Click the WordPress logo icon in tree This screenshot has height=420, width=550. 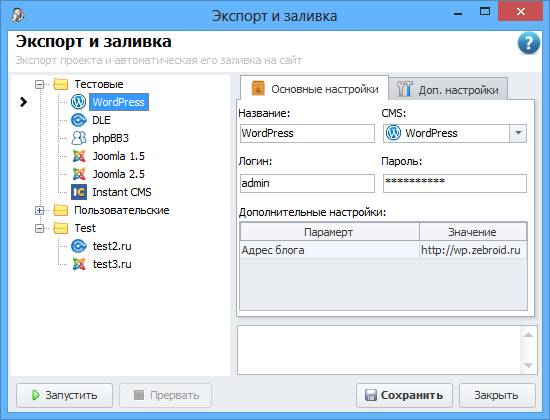coord(79,102)
